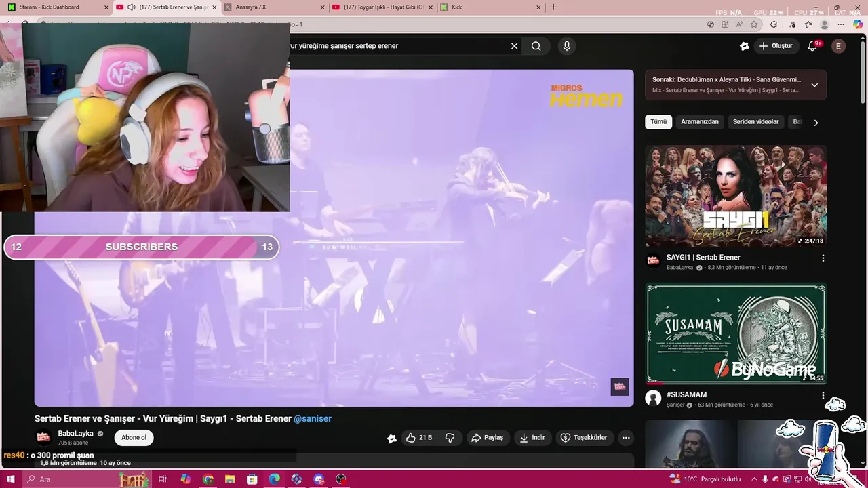Mute the Sertab Erener tab audio icon

coord(131,7)
